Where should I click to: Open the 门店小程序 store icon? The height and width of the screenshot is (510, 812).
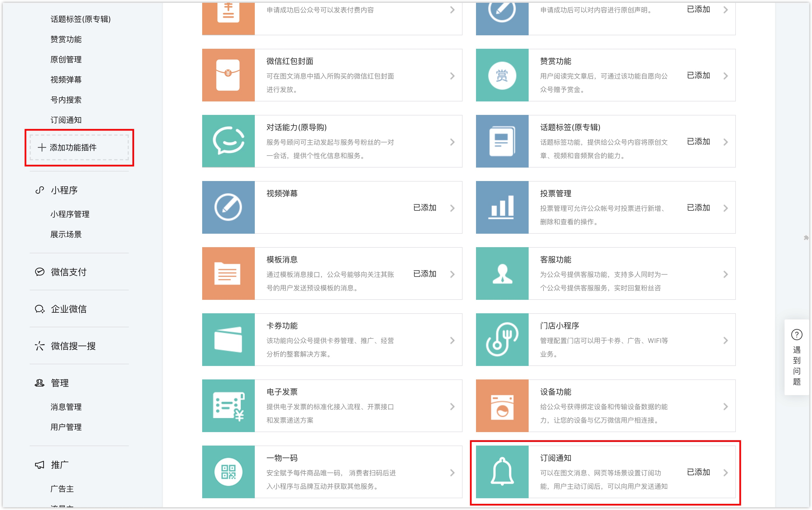502,339
